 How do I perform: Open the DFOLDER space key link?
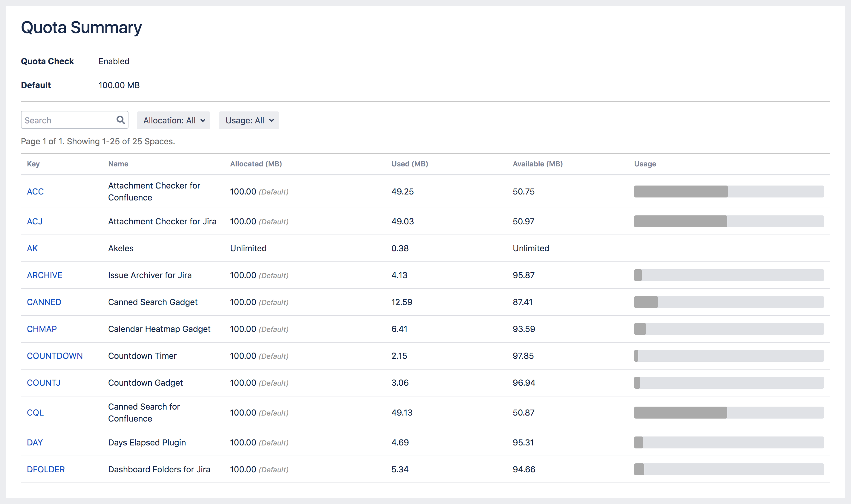[x=46, y=469]
